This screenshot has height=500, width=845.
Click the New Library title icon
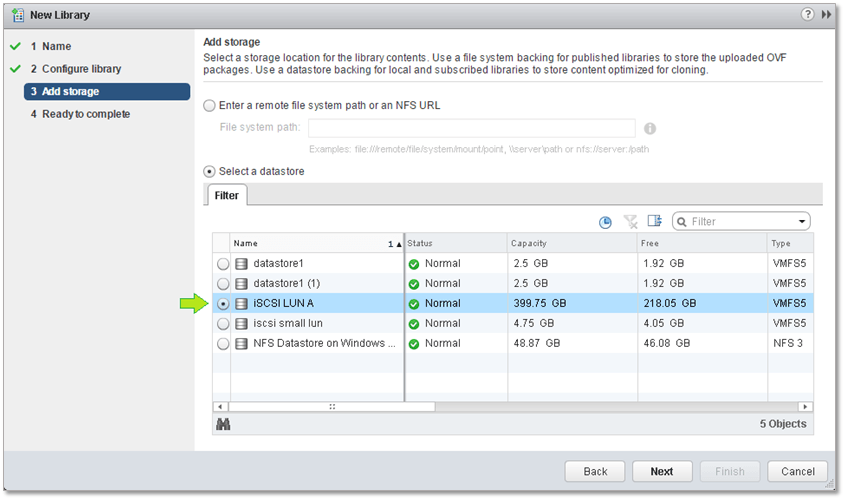18,15
